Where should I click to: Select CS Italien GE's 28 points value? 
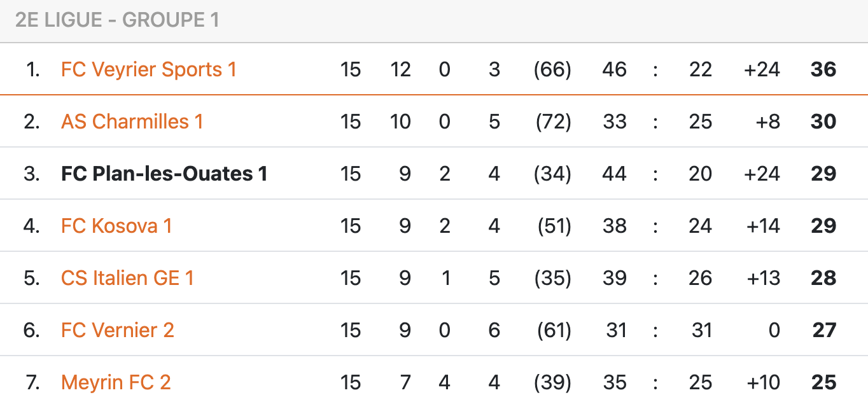pyautogui.click(x=823, y=278)
